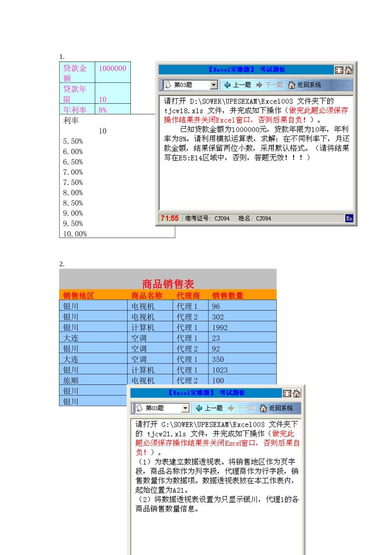The width and height of the screenshot is (392, 555).
Task: Click the 8.00% rate cell
Action: (x=73, y=193)
